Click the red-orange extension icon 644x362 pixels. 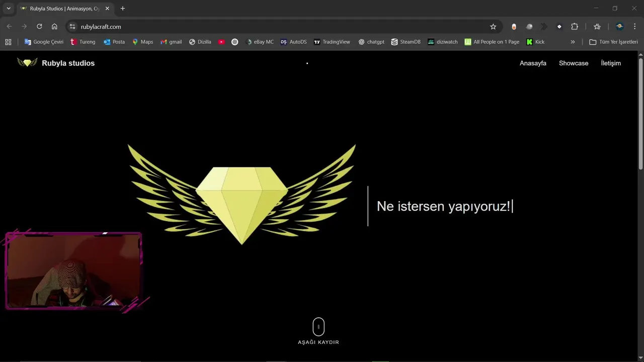pos(514,27)
